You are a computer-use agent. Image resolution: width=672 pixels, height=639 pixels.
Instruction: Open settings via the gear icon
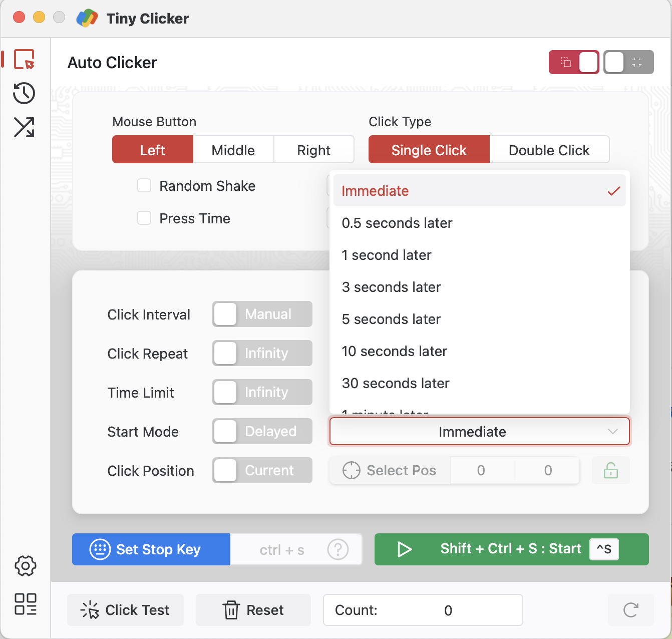click(25, 566)
